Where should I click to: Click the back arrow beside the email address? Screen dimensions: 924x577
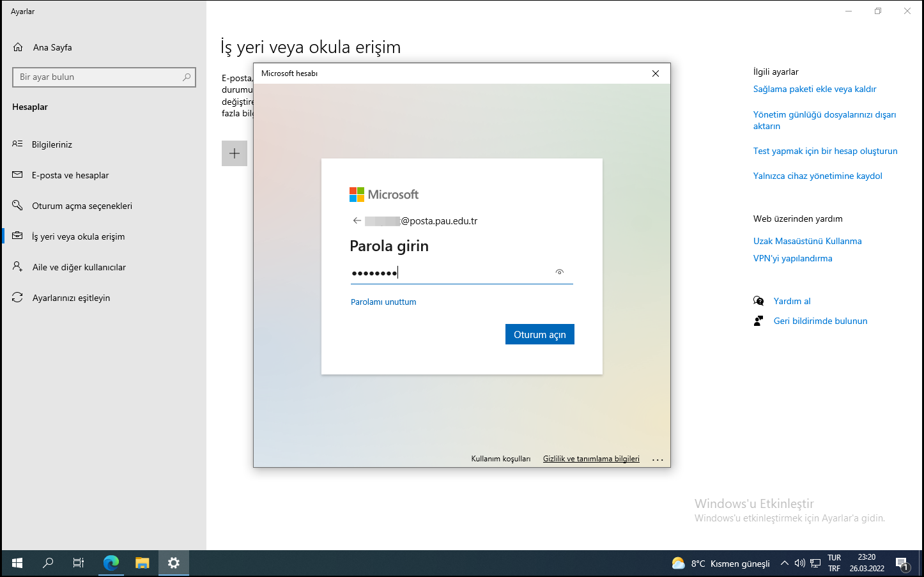tap(357, 221)
